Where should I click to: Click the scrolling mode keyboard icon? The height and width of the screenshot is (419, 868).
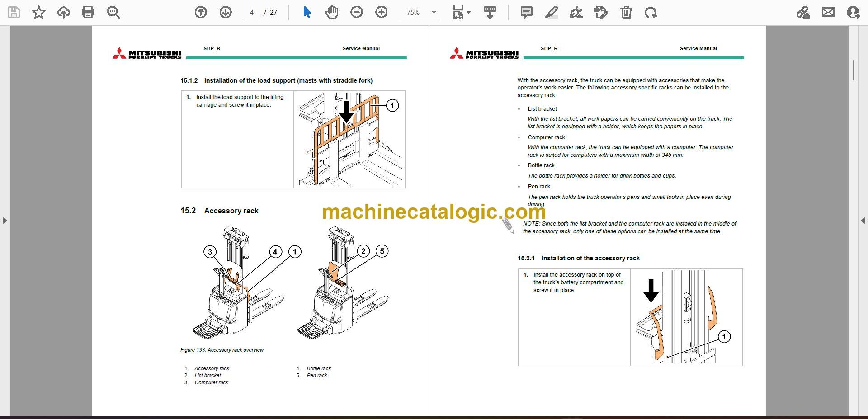[x=490, y=12]
